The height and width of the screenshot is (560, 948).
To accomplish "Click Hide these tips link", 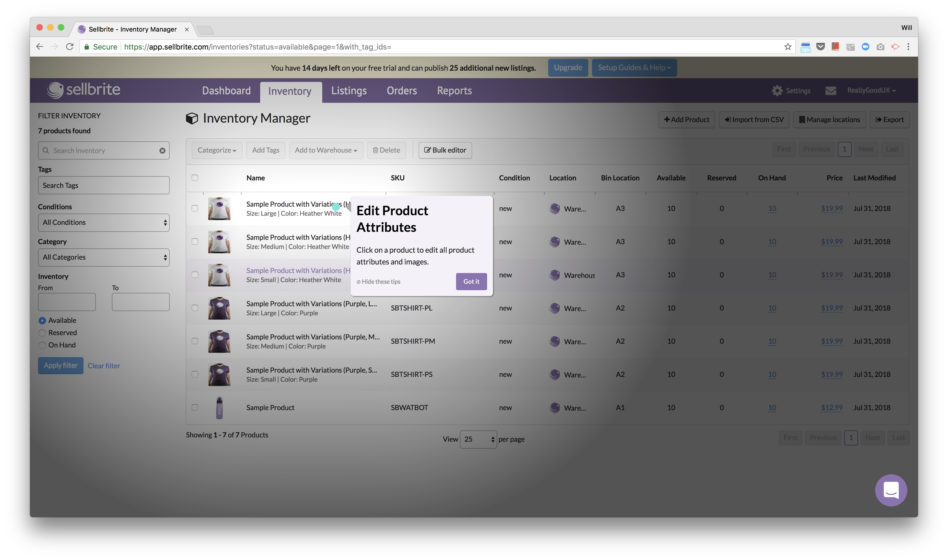I will coord(378,282).
